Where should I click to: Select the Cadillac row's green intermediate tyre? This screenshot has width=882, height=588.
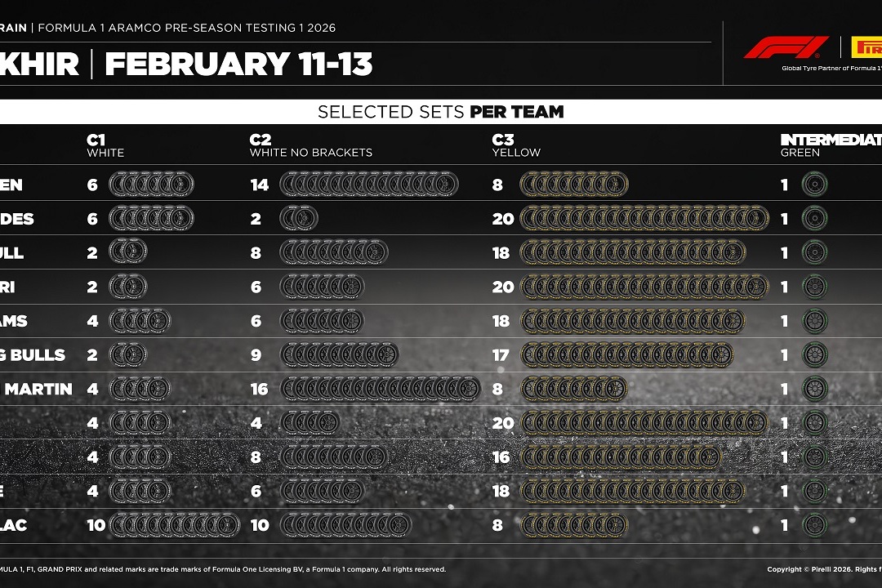tap(814, 525)
